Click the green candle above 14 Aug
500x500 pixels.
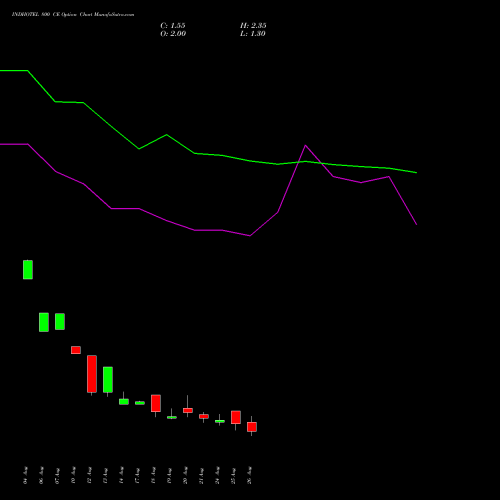tap(124, 402)
